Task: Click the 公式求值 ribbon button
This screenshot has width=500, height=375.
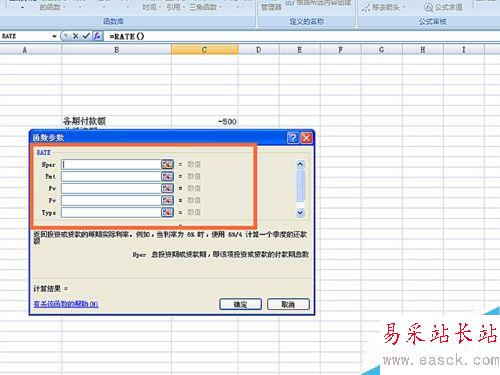Action: (443, 7)
